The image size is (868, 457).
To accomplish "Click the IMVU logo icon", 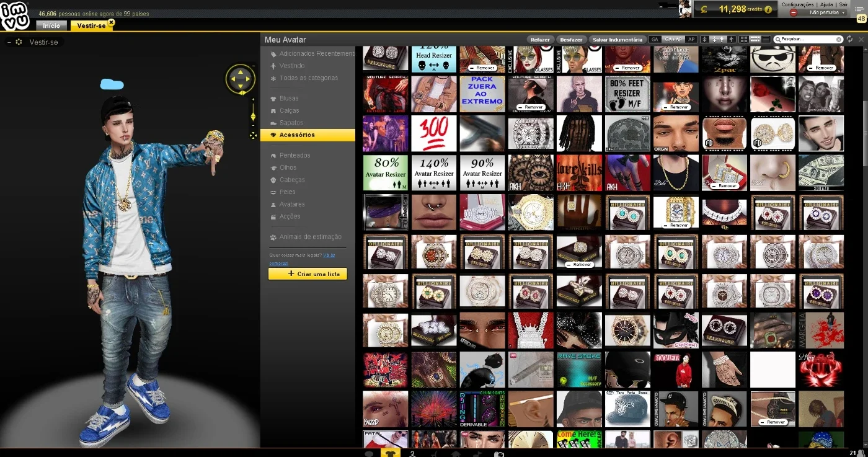I will [x=15, y=16].
